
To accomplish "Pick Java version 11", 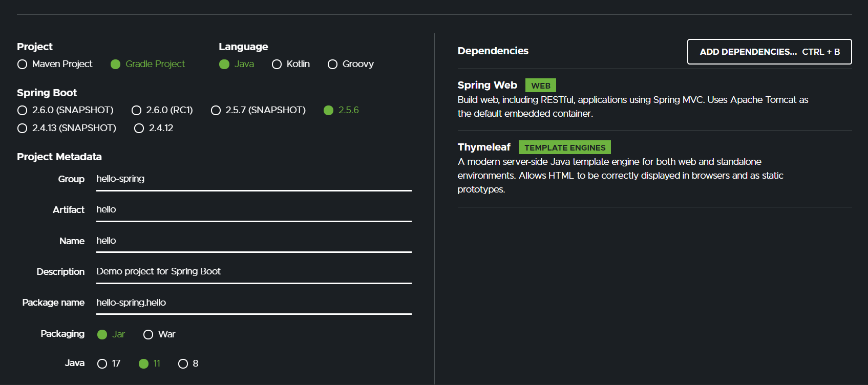I will click(x=150, y=363).
